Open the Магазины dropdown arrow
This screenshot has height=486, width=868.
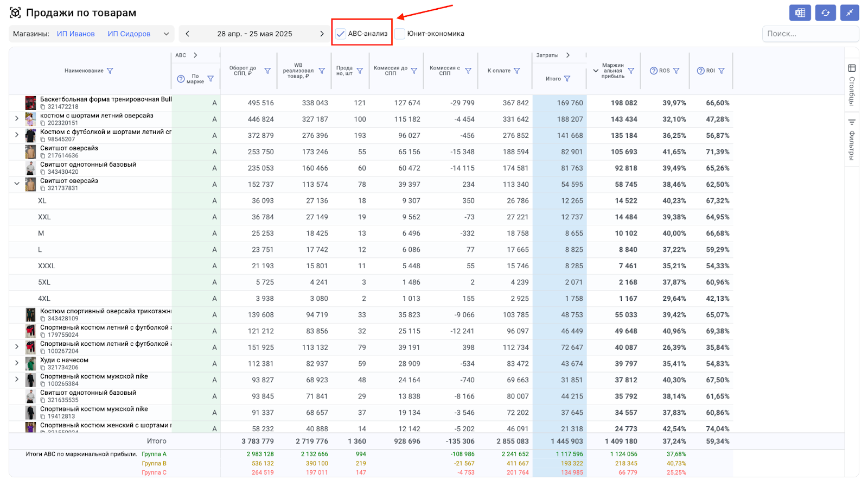[x=166, y=34]
